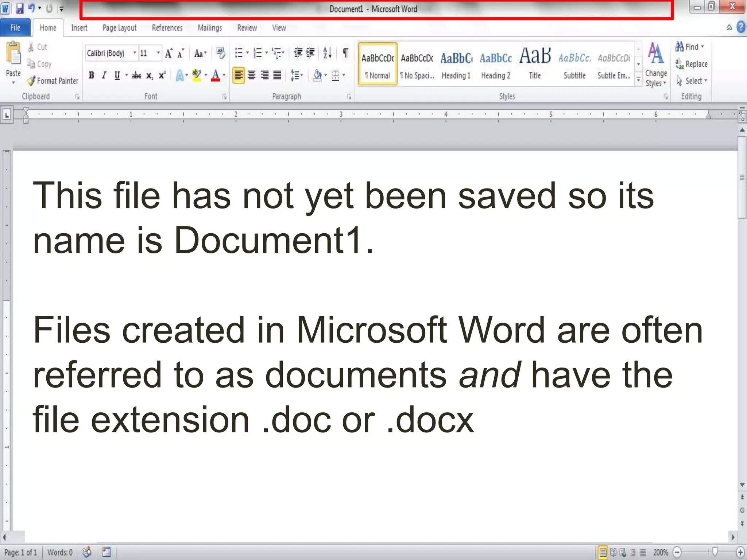Click the Save icon in quick access toolbar

[x=20, y=8]
